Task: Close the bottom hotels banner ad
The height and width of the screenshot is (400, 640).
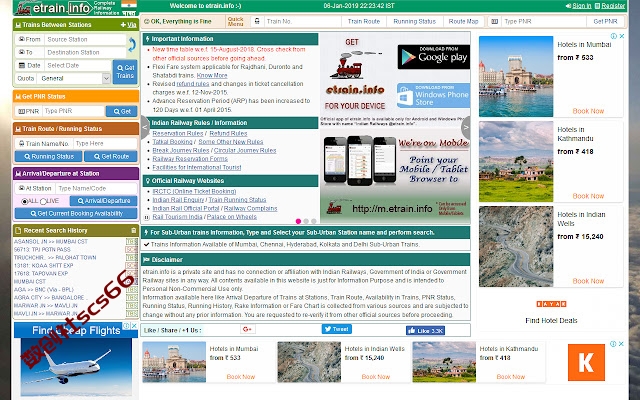Action: [x=621, y=344]
